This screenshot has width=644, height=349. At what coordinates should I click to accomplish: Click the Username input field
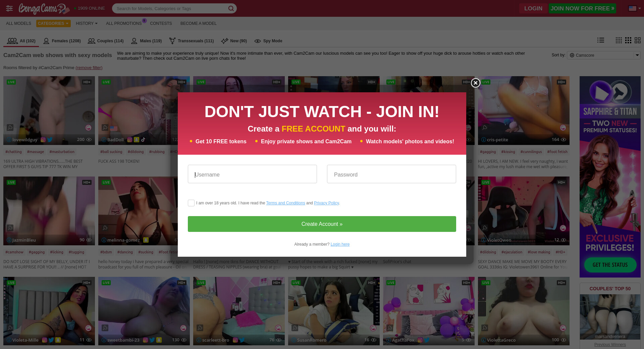click(252, 174)
